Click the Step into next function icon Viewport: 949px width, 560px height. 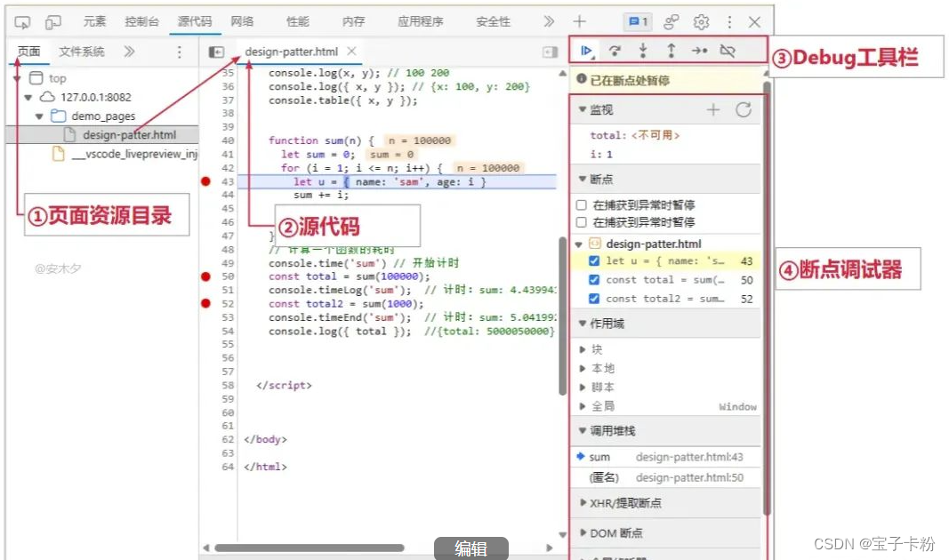643,51
